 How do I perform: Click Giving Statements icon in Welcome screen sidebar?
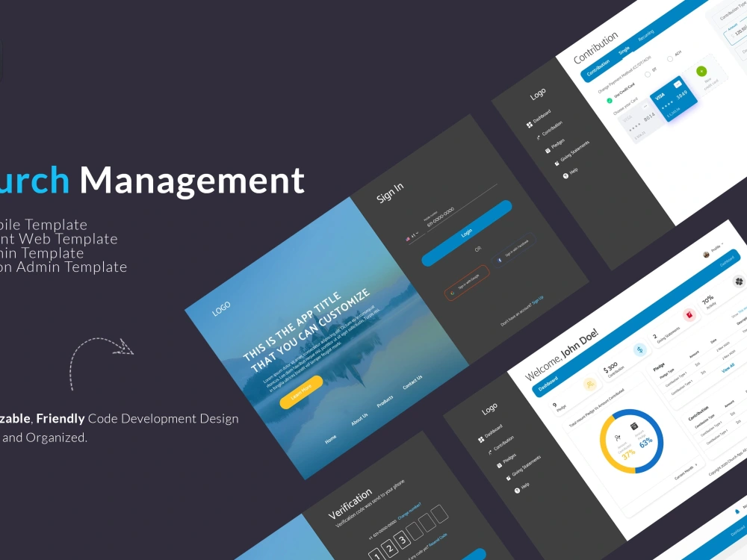click(508, 478)
